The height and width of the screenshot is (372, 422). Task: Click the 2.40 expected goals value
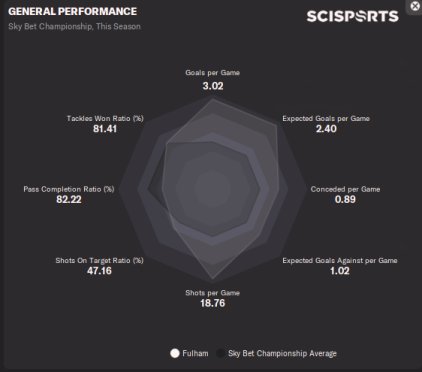pyautogui.click(x=326, y=129)
